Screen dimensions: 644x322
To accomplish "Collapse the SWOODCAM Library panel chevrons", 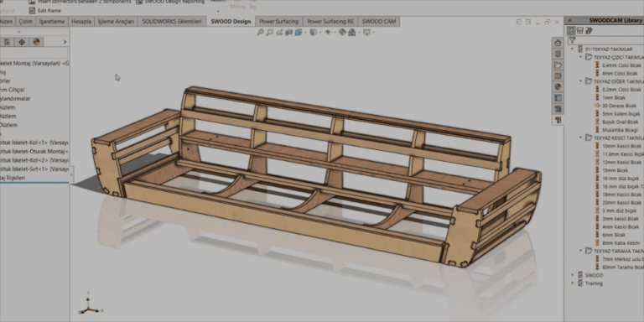I will pyautogui.click(x=570, y=20).
